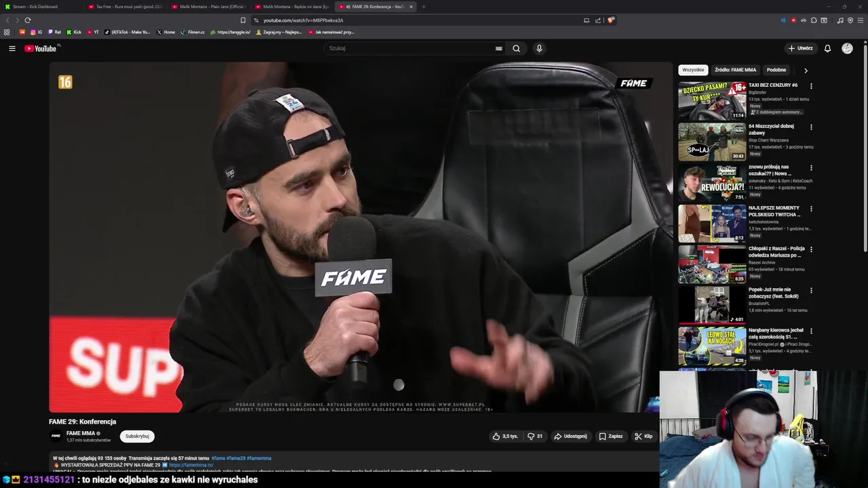The image size is (868, 488).
Task: Bookmark this page via the bookmark icon
Action: pyautogui.click(x=243, y=20)
